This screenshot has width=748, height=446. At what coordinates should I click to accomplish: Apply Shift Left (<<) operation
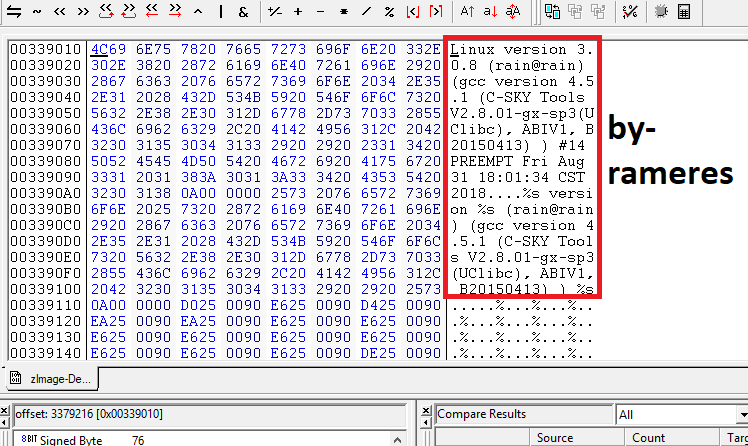(60, 11)
